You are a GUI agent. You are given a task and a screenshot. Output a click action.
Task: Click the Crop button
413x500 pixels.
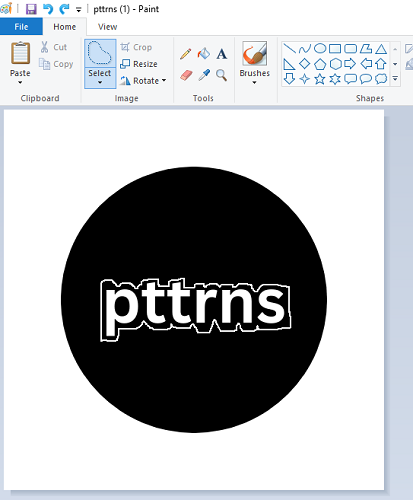136,47
